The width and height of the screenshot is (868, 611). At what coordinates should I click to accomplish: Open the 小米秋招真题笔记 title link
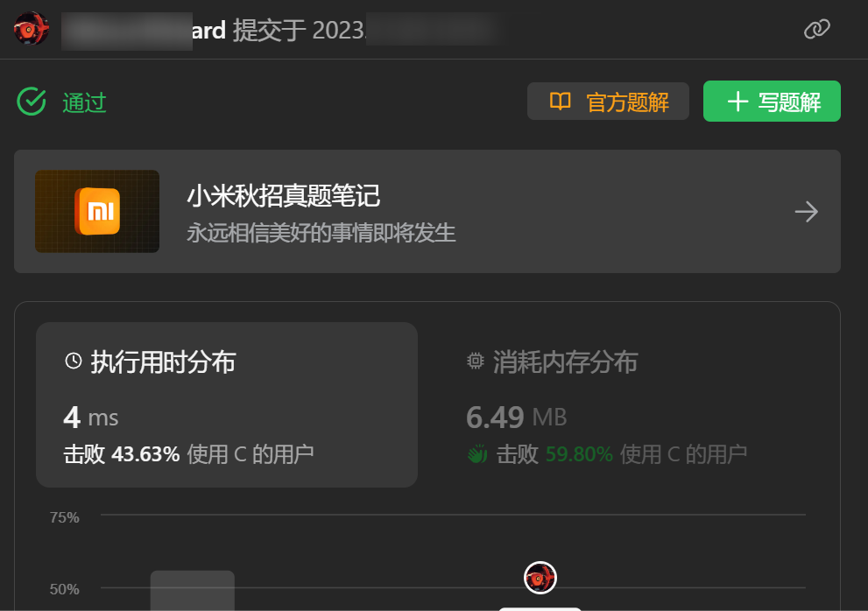pyautogui.click(x=284, y=196)
